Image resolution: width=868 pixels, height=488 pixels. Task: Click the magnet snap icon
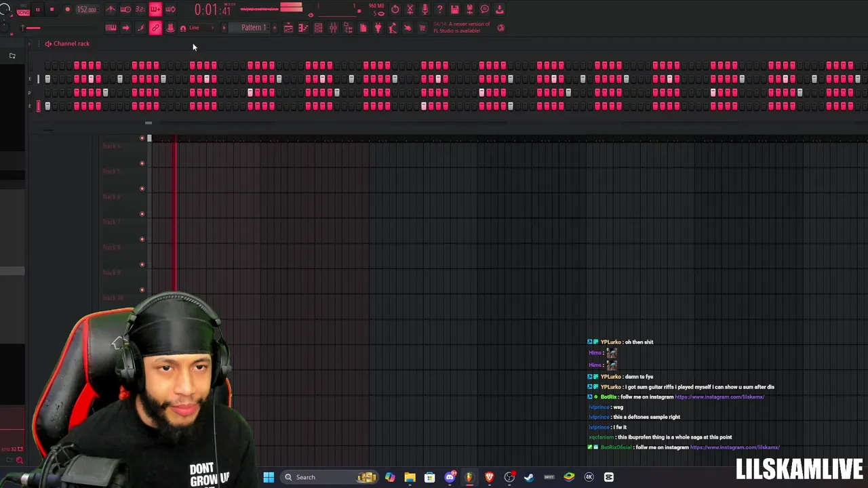183,28
